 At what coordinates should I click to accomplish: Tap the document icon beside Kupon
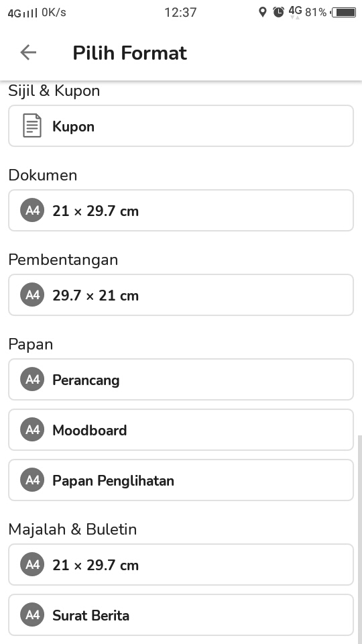pyautogui.click(x=32, y=125)
